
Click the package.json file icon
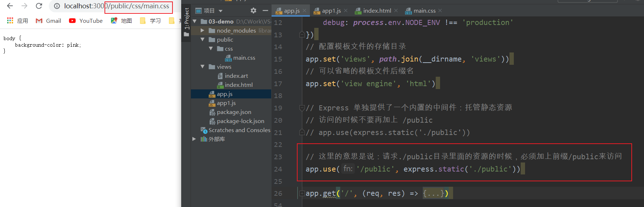point(212,112)
